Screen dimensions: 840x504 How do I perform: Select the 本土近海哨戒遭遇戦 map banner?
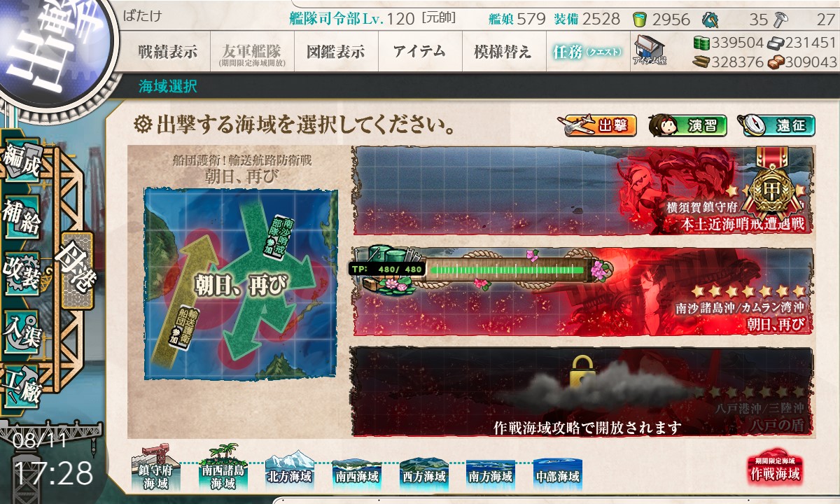point(582,190)
